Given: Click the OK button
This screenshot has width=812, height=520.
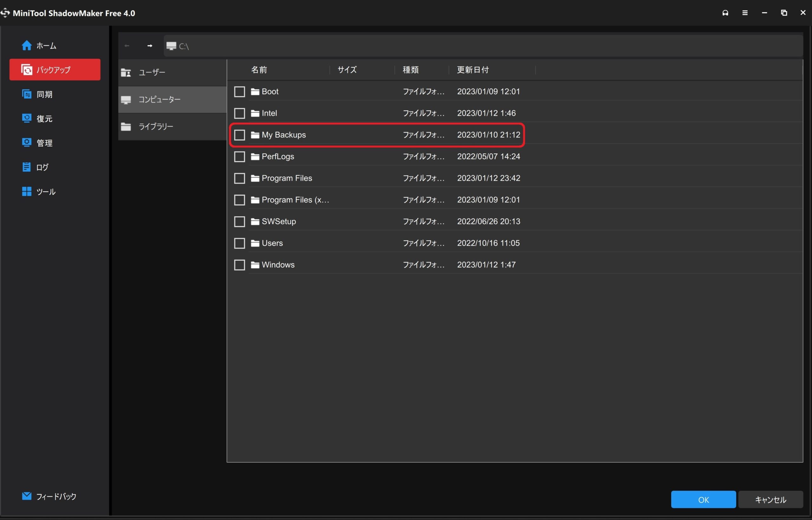Looking at the screenshot, I should click(703, 499).
